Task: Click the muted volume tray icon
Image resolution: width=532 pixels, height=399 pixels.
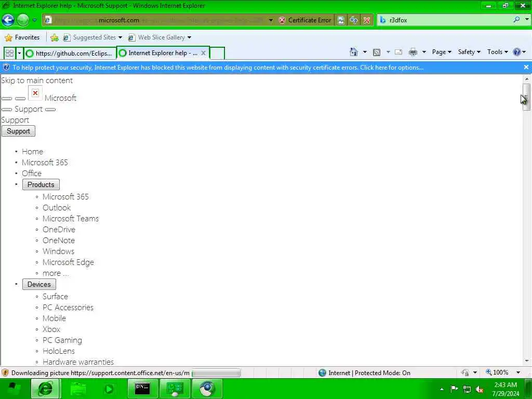Action: 480,390
